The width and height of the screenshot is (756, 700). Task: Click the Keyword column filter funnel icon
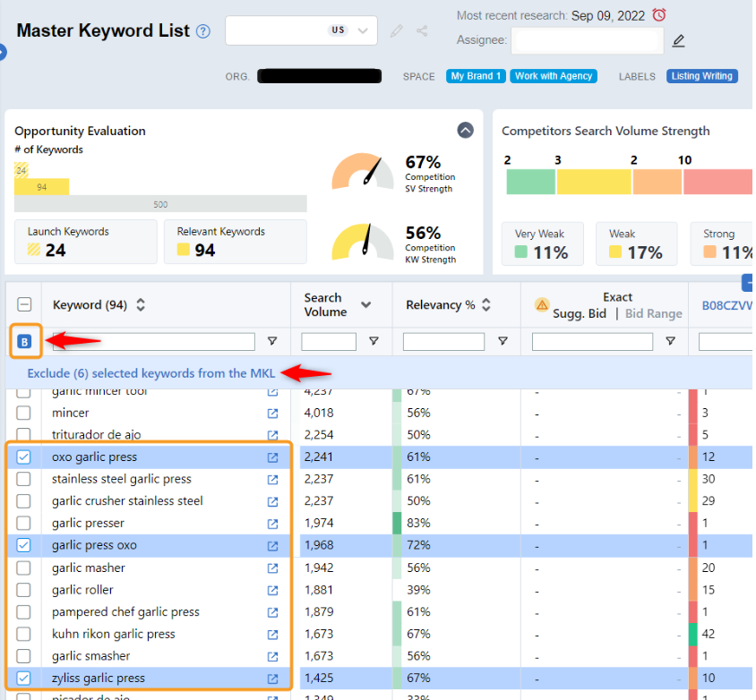pos(272,341)
